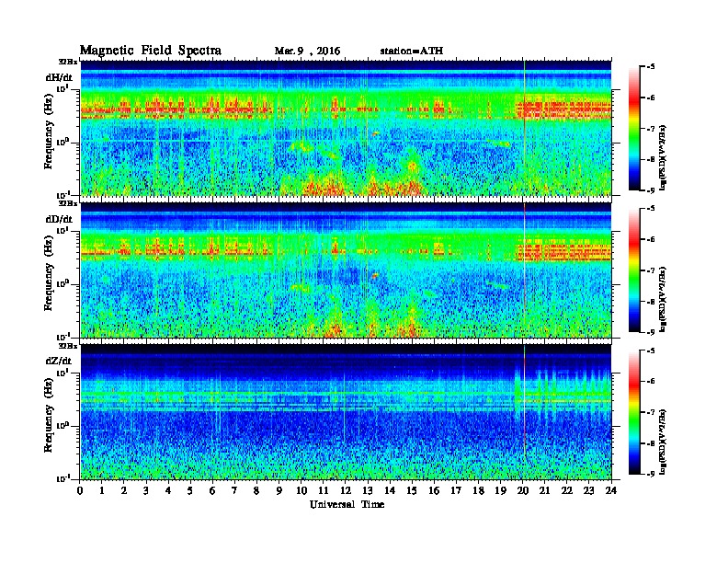This screenshot has height=563, width=728.
Task: Click hour label '14' on time axis
Action: click(x=390, y=491)
